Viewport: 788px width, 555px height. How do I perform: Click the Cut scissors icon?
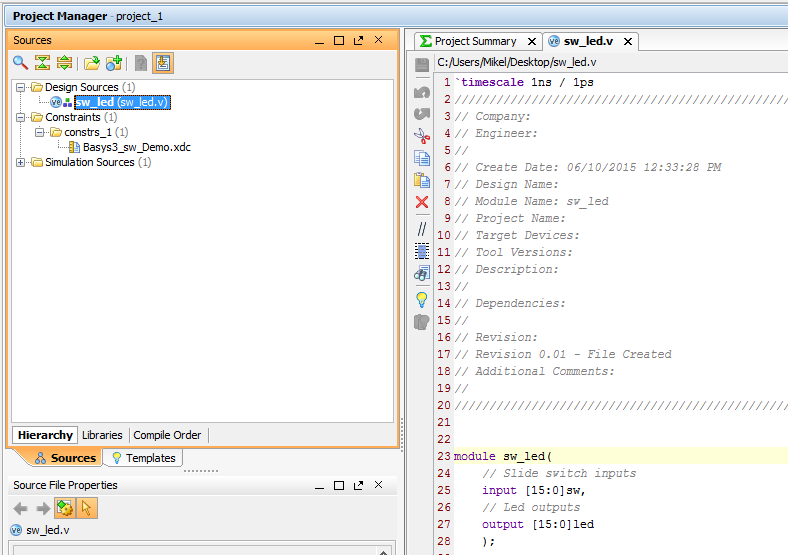coord(422,136)
